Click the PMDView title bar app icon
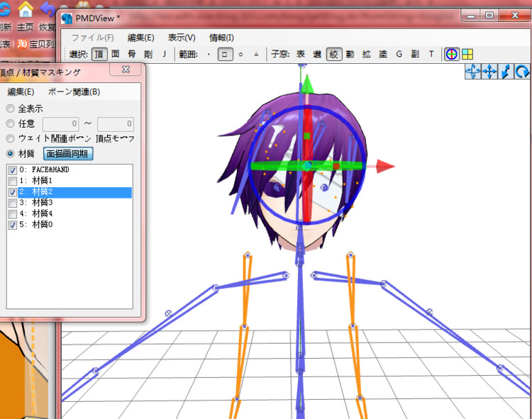Screen dimensions: 532x419 (x=67, y=18)
